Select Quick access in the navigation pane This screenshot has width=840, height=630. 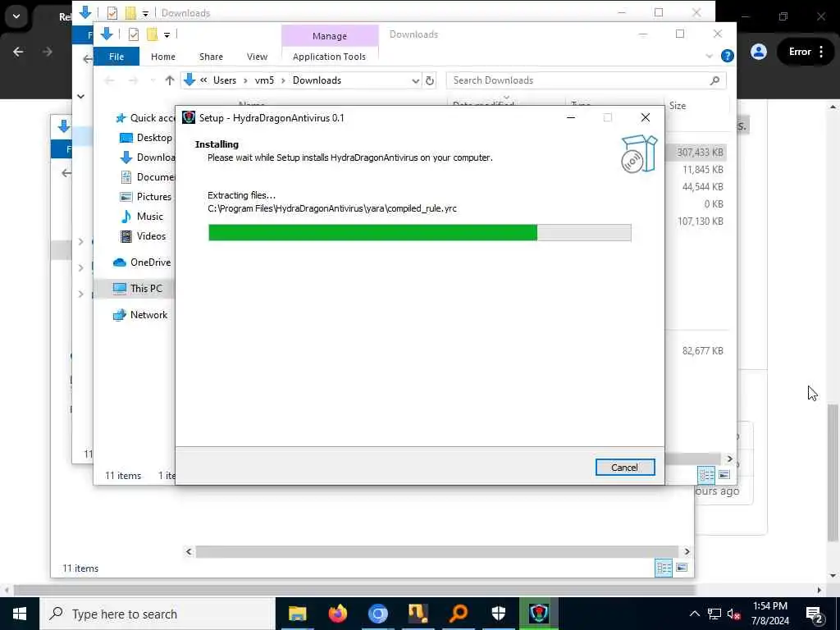pyautogui.click(x=144, y=118)
